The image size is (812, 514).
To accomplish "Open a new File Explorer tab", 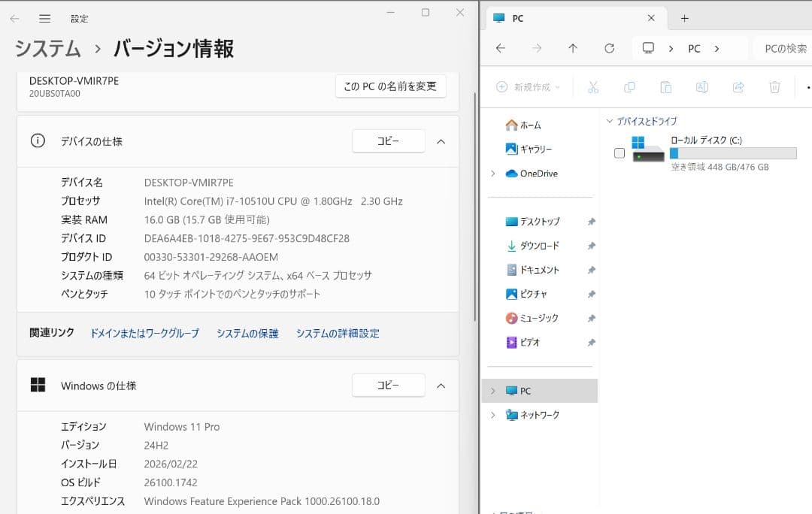I will click(x=685, y=18).
